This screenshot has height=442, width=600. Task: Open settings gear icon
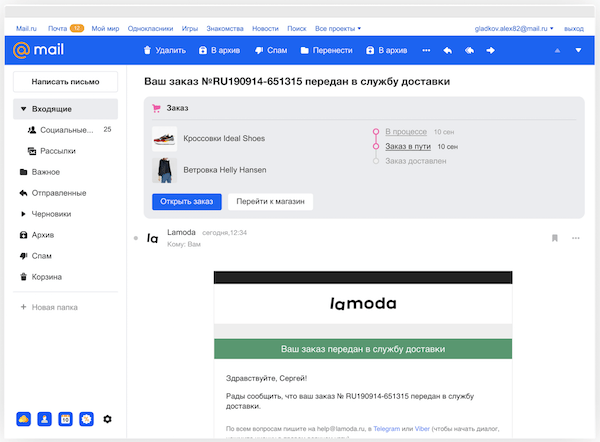click(108, 419)
